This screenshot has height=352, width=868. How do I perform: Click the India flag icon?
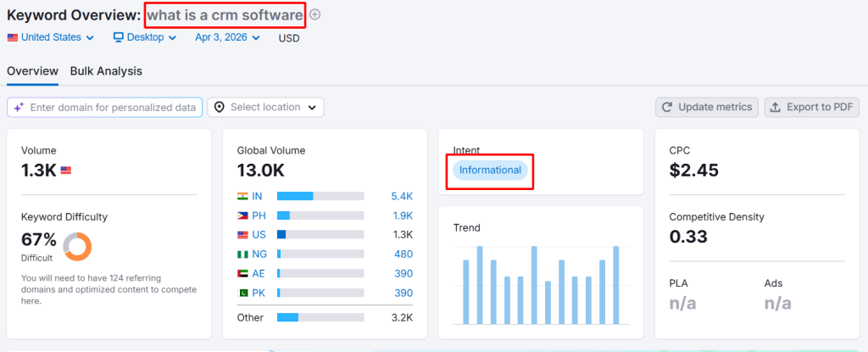click(x=242, y=196)
